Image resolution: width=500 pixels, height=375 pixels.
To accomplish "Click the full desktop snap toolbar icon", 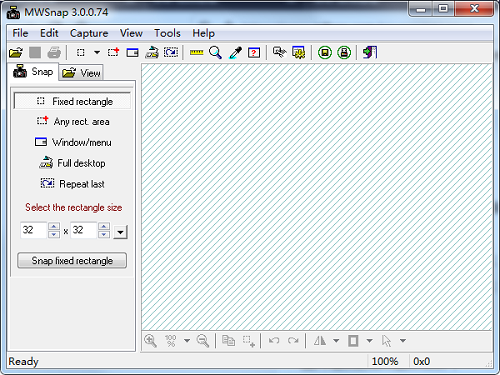I will pos(152,53).
